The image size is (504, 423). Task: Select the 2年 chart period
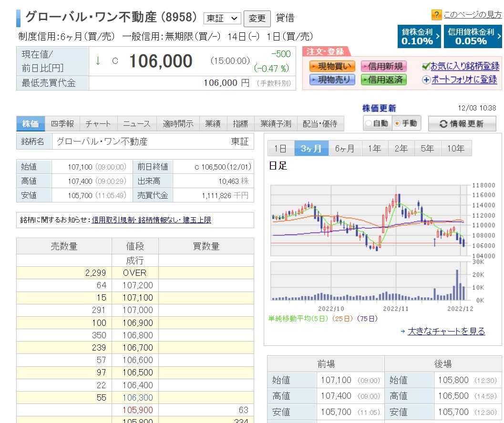(x=401, y=149)
